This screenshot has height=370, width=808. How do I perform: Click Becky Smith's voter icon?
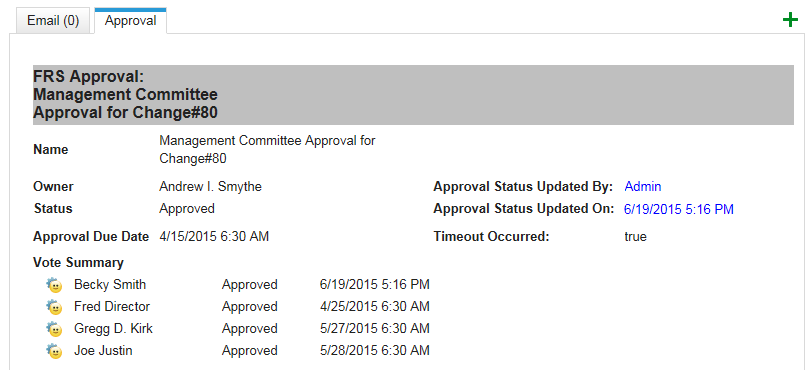pyautogui.click(x=54, y=285)
